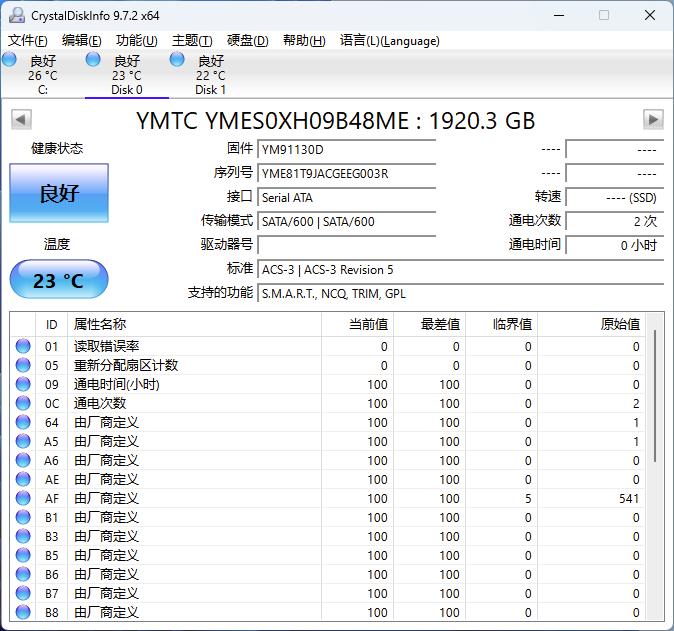Open the 语言(L)(Language) menu

point(389,41)
